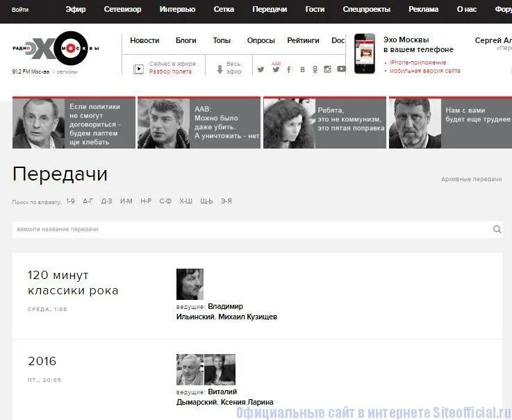Click host photo for 120 минут классики рока
The height and width of the screenshot is (420, 512).
[190, 284]
